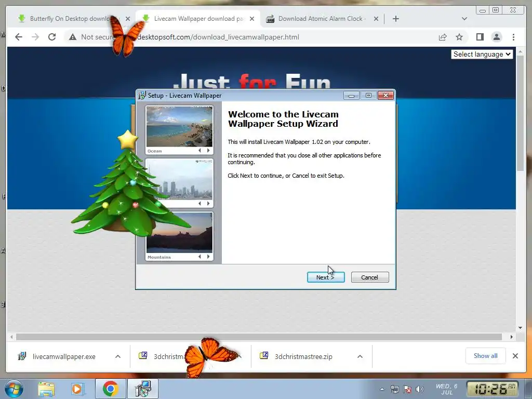Go back to the previous page in Chrome
Screen dimensions: 532x399
[19, 37]
